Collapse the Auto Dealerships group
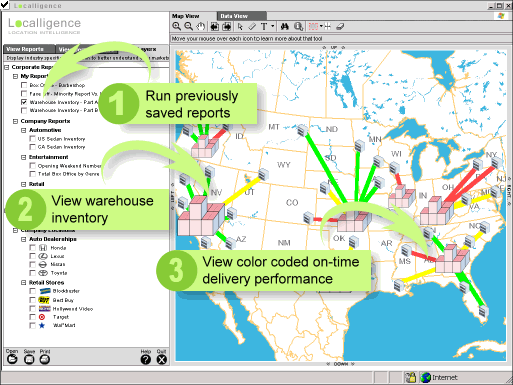This screenshot has height=385, width=513. click(24, 239)
